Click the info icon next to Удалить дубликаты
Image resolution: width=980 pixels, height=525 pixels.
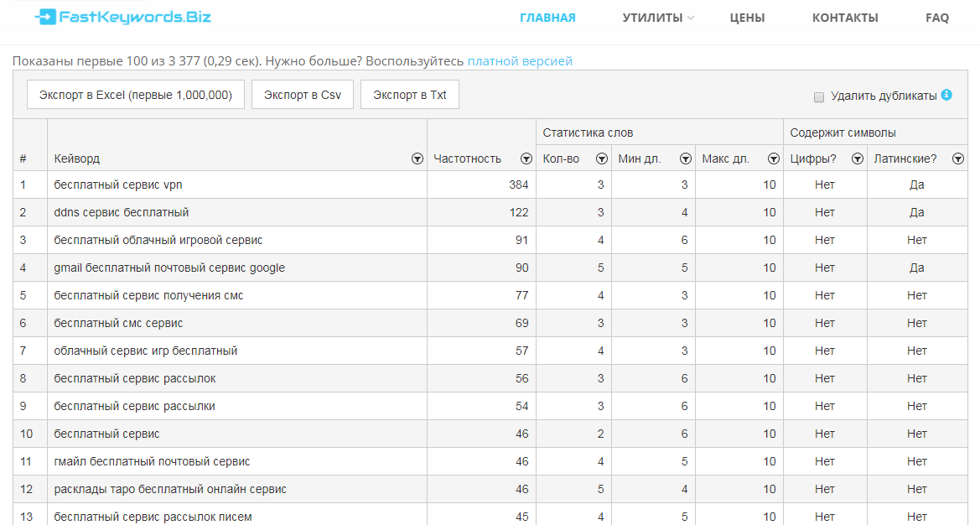tap(946, 96)
